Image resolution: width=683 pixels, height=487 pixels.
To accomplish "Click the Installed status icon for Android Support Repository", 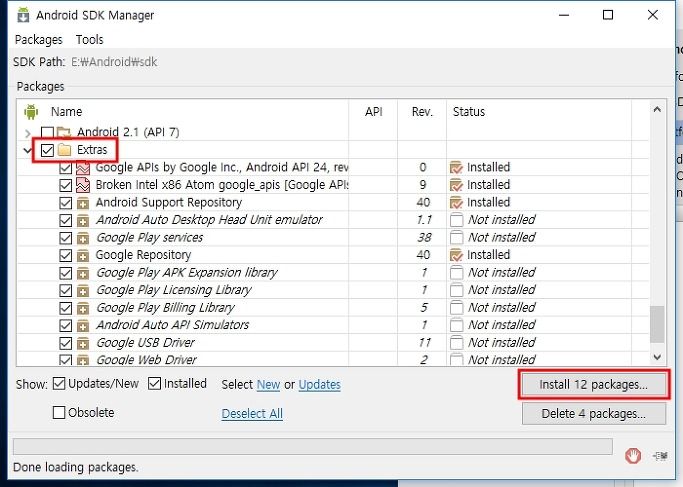I will tap(456, 203).
